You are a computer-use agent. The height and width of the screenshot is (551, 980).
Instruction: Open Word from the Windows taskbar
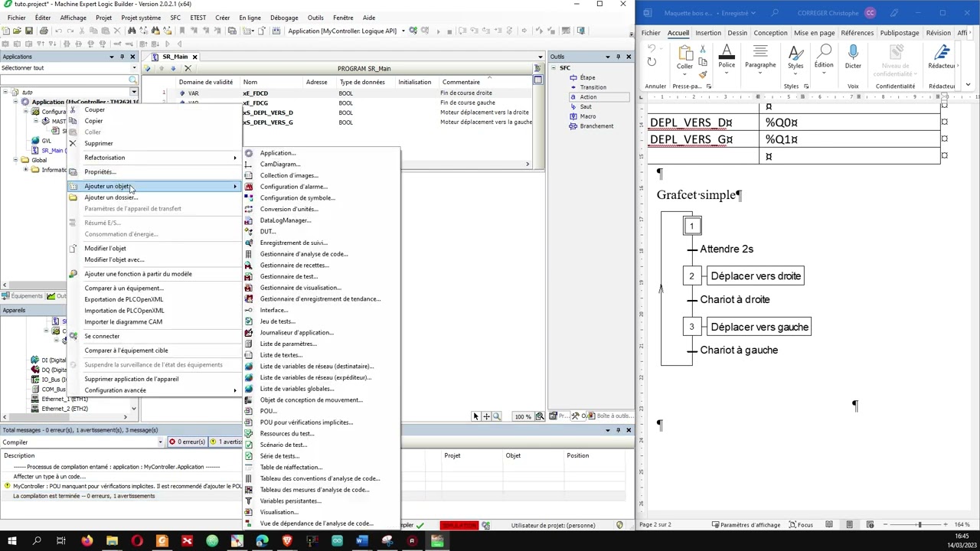coord(361,541)
